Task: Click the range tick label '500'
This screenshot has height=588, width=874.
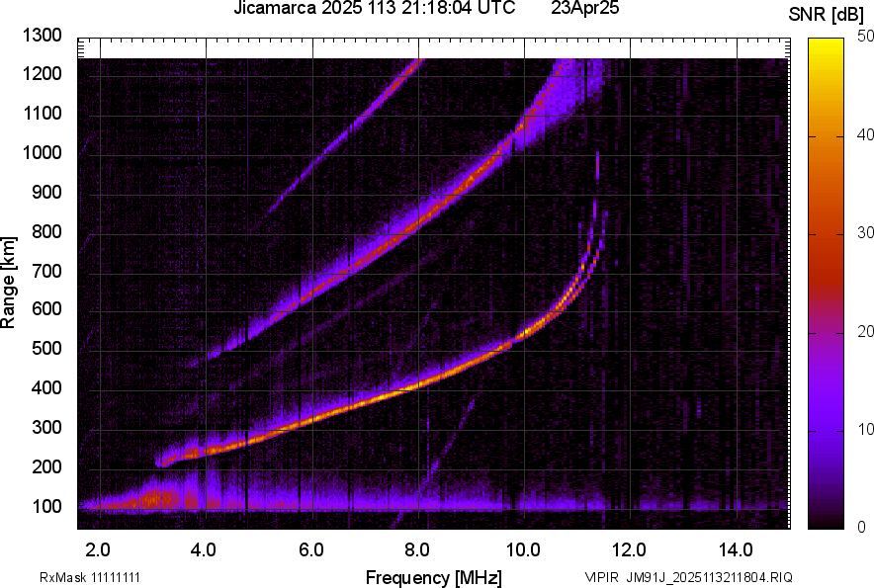Action: (x=46, y=348)
